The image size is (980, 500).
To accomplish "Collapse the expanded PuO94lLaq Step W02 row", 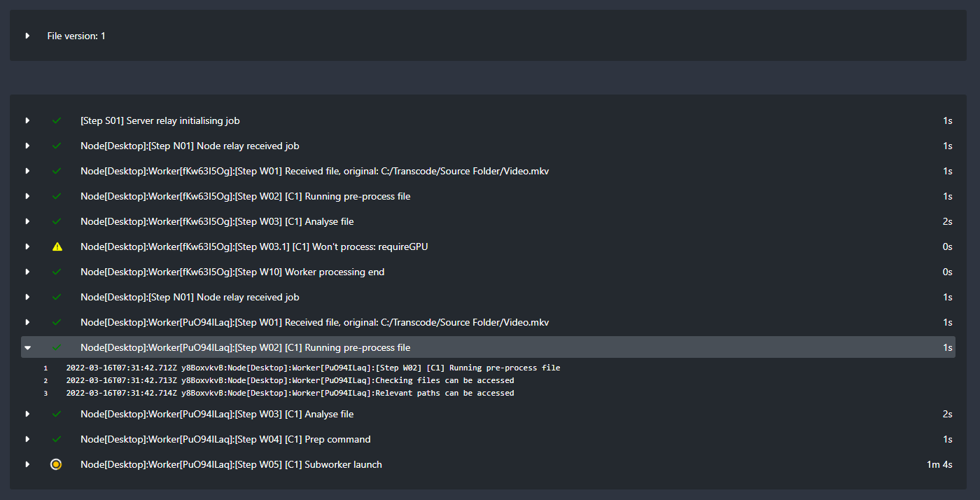I will coord(28,347).
